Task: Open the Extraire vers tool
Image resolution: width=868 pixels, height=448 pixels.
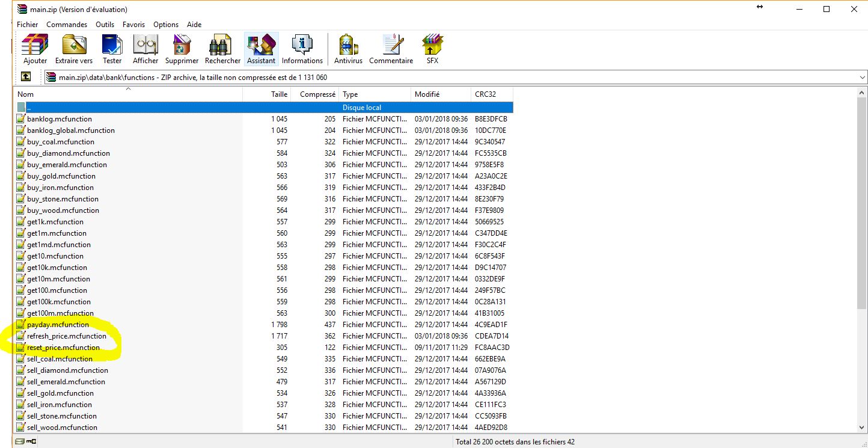Action: pyautogui.click(x=74, y=49)
